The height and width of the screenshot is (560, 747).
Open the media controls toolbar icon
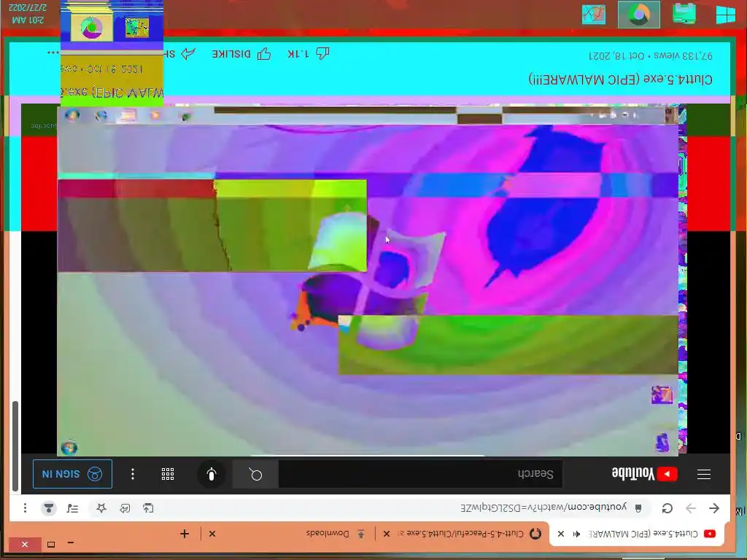pos(72,508)
